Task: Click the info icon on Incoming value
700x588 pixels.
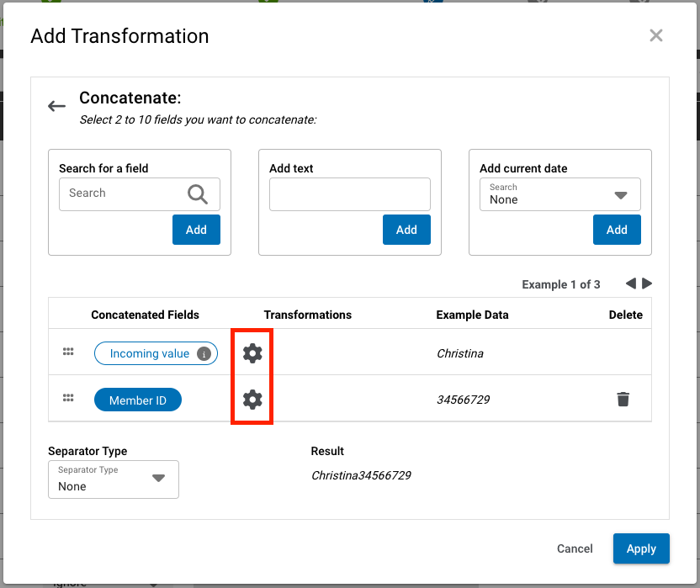Action: point(204,354)
